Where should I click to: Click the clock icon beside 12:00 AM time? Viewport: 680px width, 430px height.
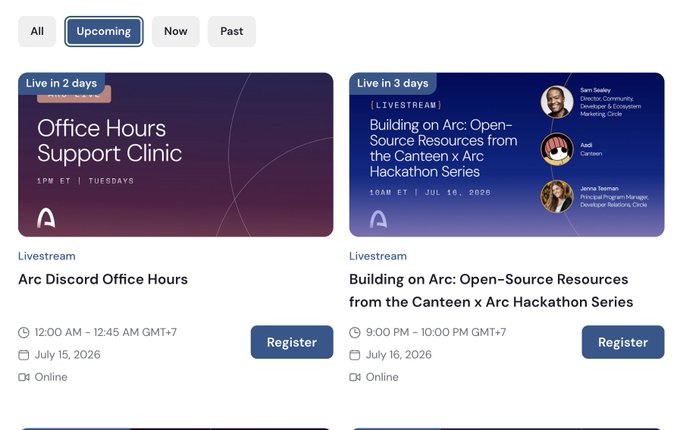pyautogui.click(x=24, y=332)
